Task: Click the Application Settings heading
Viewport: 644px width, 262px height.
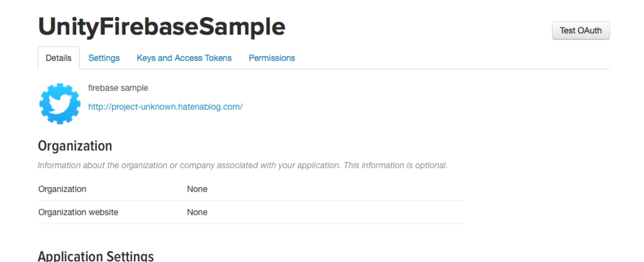Action: 96,256
